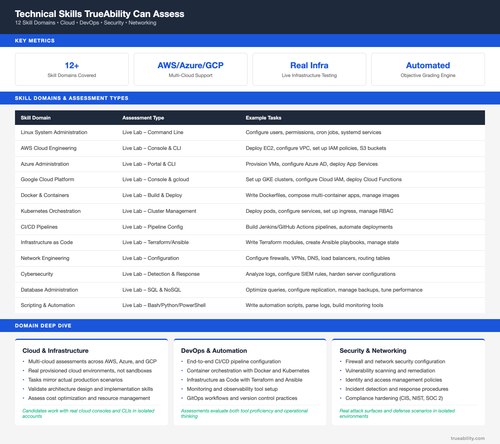Click 'Provision VMs, configure Azure AD' text
This screenshot has width=500, height=444.
[312, 164]
